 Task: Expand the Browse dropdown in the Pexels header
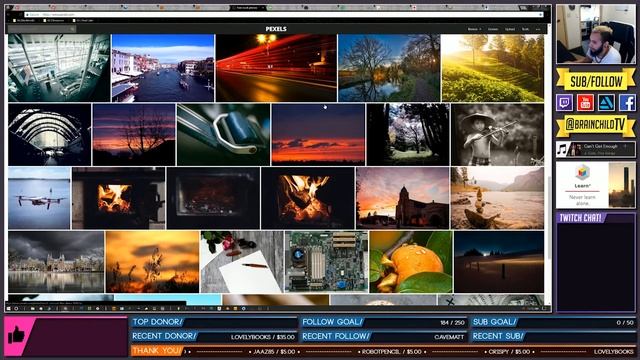(474, 29)
